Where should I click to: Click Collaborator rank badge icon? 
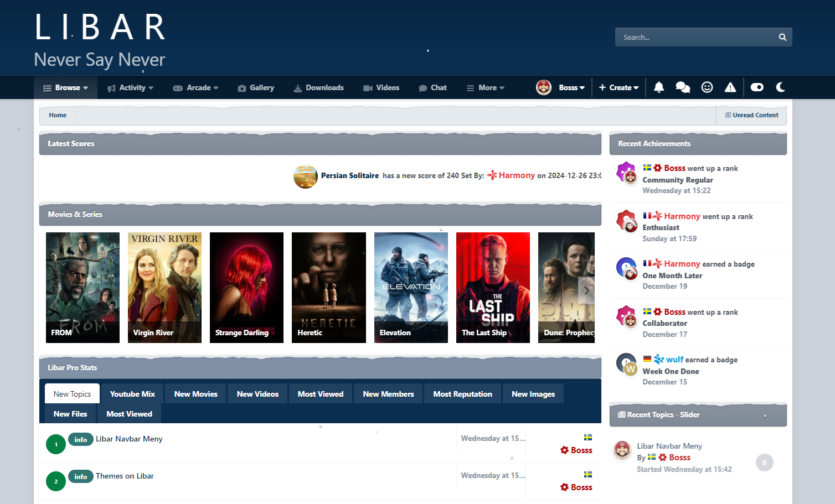[626, 315]
